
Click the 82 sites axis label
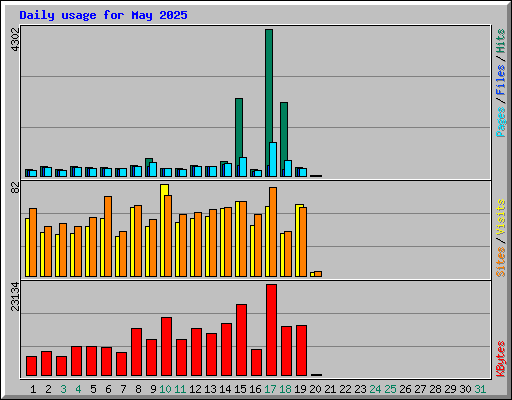pyautogui.click(x=15, y=188)
